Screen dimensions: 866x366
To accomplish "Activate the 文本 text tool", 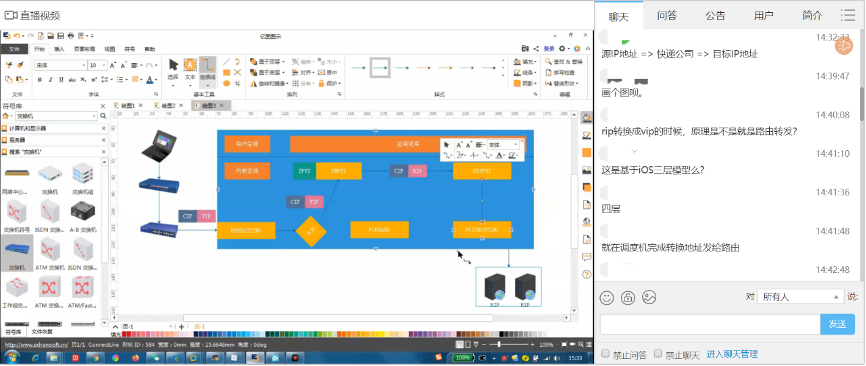I will [190, 71].
